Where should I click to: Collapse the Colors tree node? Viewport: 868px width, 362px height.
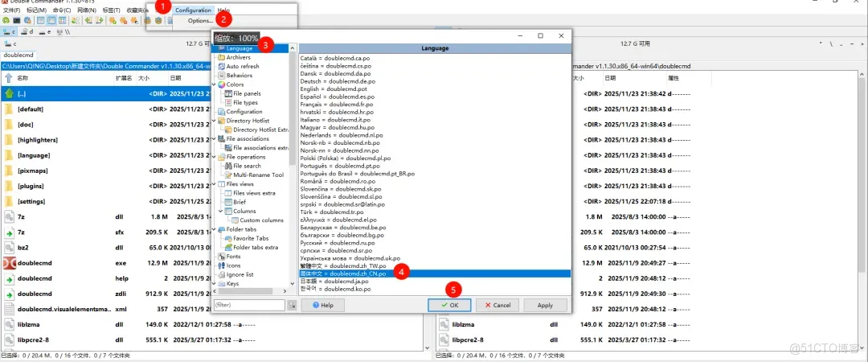[x=215, y=84]
